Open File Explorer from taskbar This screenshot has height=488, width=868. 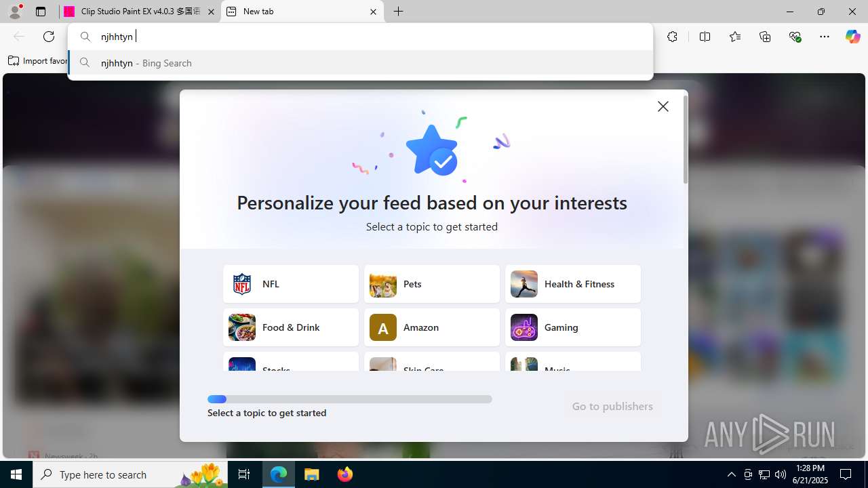pos(312,474)
